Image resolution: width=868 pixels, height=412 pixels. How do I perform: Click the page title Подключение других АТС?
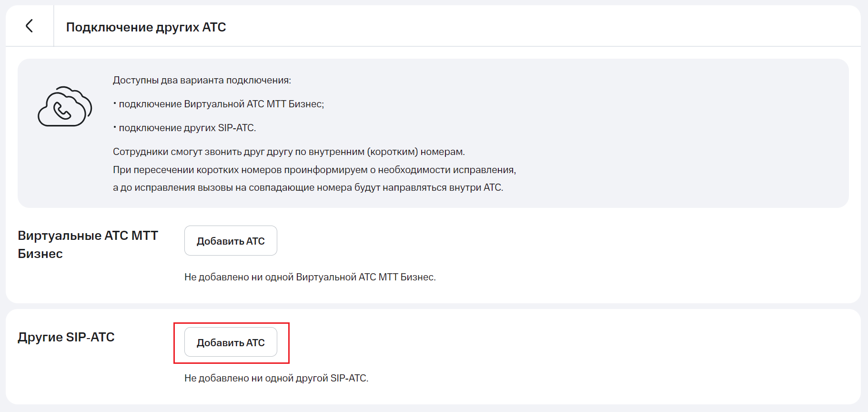pyautogui.click(x=146, y=27)
